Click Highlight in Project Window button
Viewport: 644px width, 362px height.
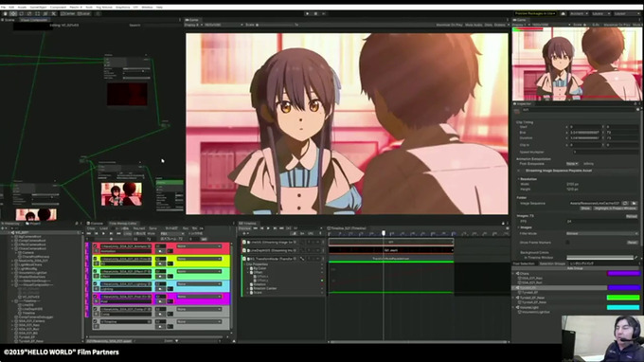pyautogui.click(x=615, y=208)
